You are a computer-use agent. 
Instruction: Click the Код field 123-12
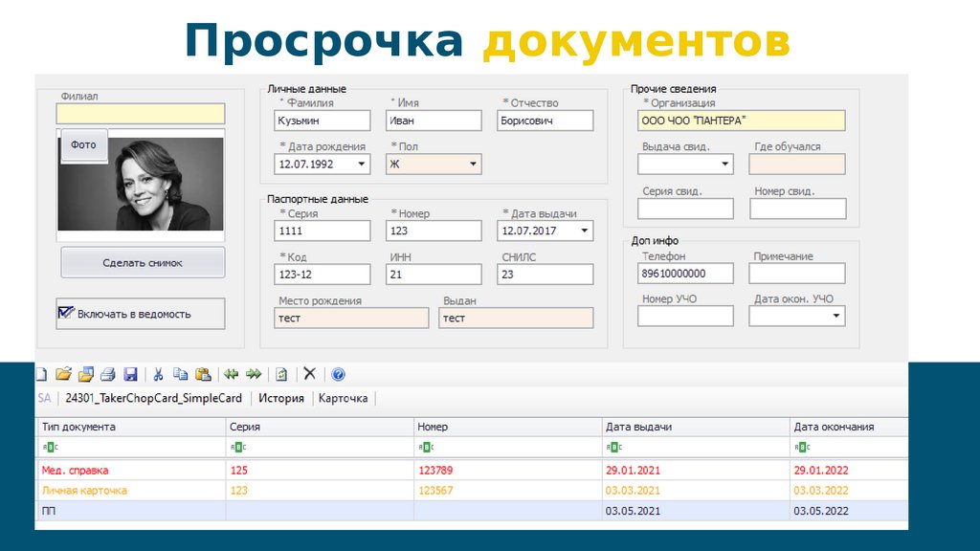click(322, 275)
